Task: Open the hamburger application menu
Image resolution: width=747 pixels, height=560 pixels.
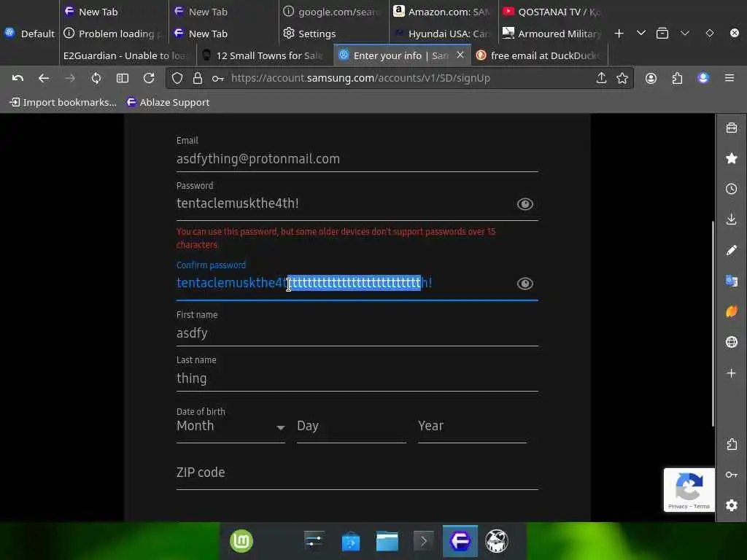Action: tap(729, 77)
